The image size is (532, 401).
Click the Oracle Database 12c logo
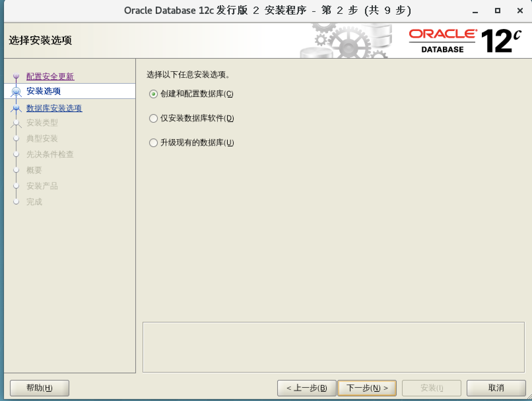coord(462,40)
